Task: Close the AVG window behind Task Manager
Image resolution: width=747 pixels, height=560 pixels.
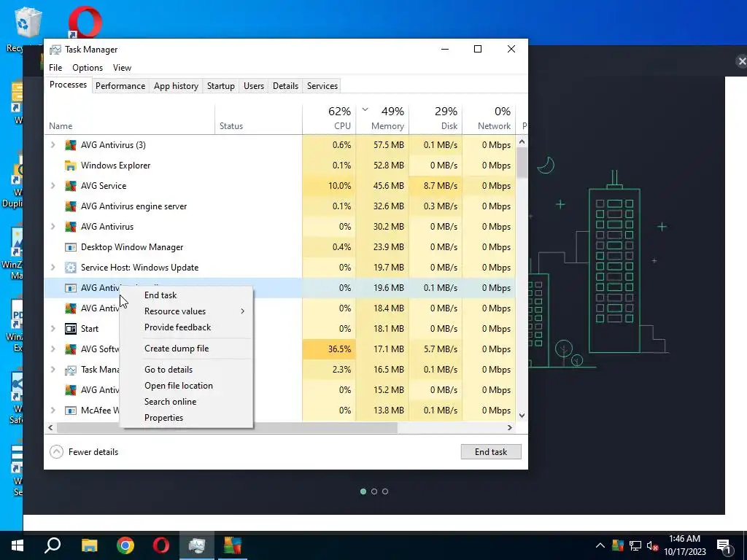Action: 741,61
